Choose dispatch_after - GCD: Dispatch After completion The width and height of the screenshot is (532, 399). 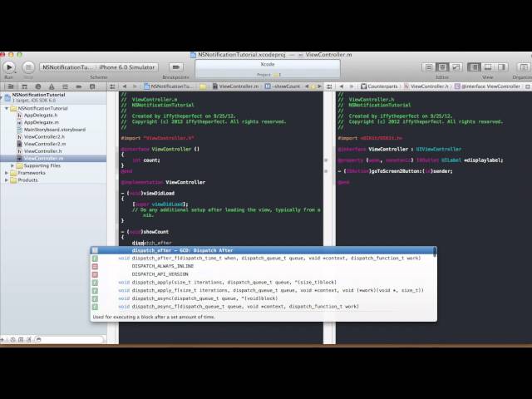(x=262, y=250)
